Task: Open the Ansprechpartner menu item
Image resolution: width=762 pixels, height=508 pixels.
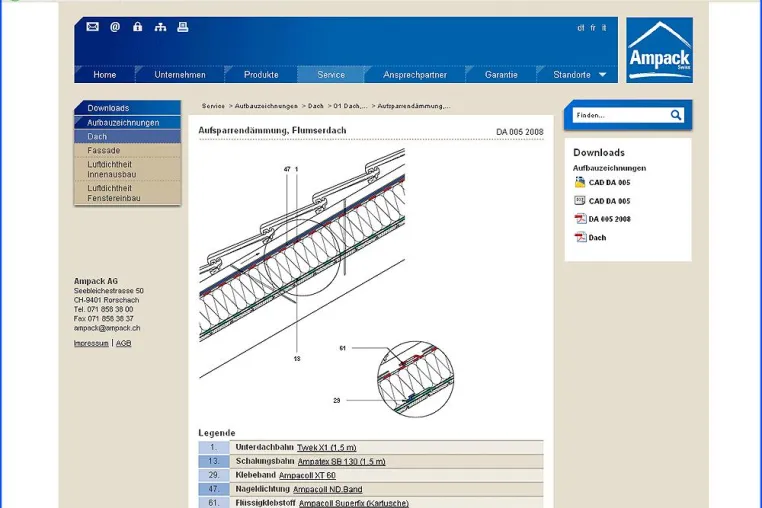Action: 415,75
